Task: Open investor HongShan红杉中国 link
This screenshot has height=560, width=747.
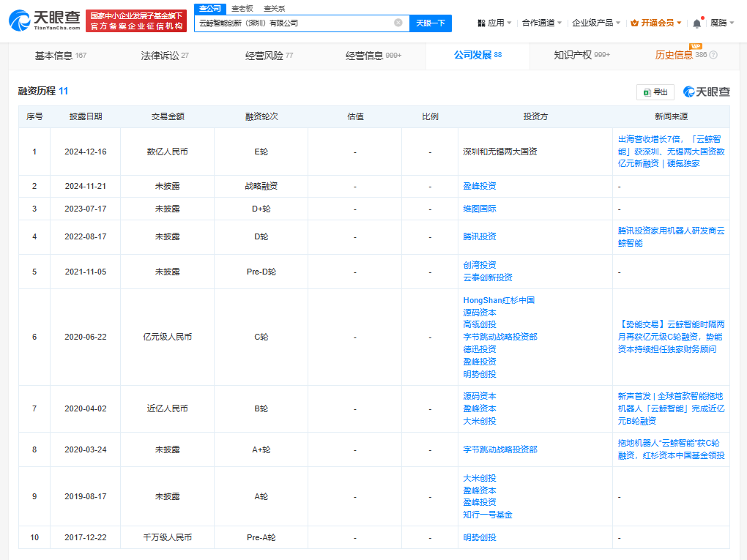Action: (x=499, y=300)
